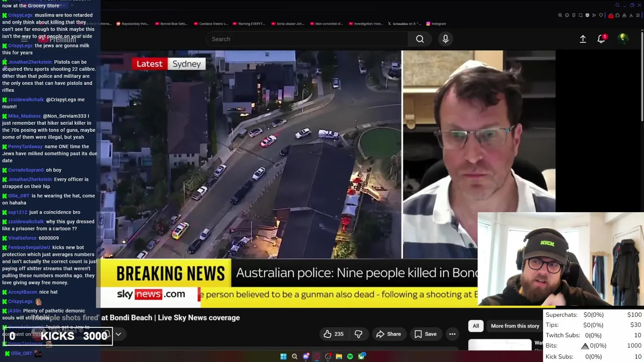Open the YouTube account avatar menu
This screenshot has height=362, width=644.
tap(623, 39)
